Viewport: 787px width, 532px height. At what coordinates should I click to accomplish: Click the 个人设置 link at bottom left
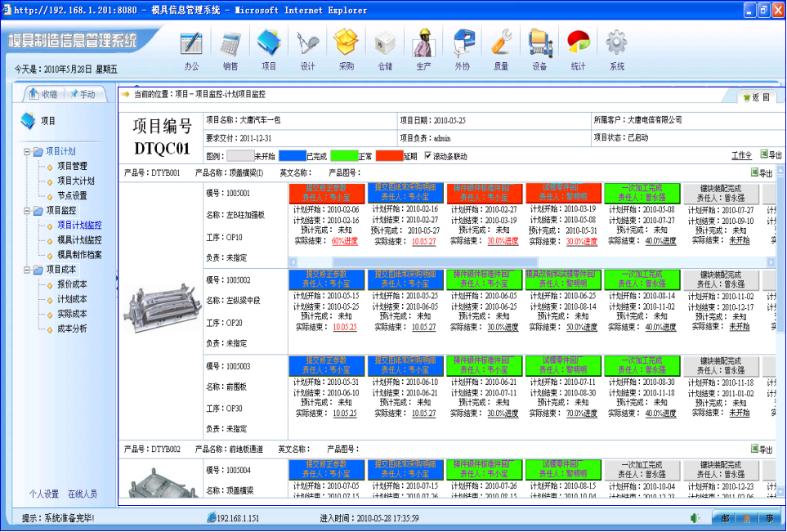pyautogui.click(x=43, y=492)
